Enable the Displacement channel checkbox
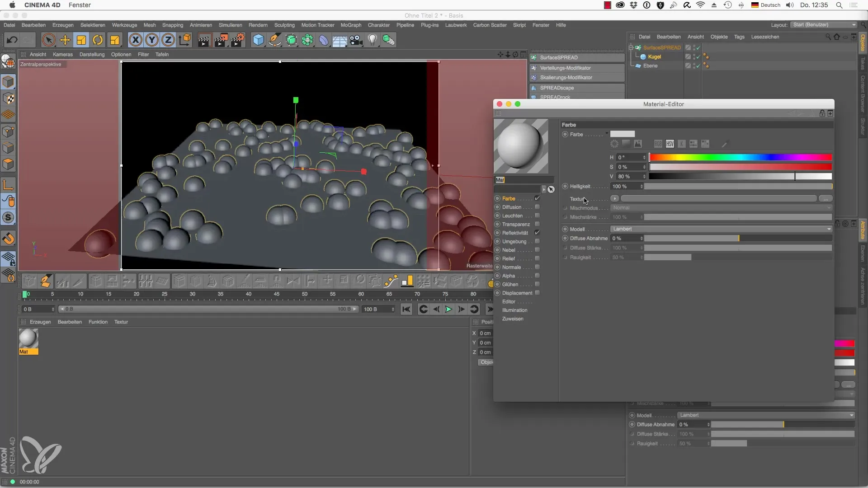Viewport: 868px width, 488px height. click(537, 293)
